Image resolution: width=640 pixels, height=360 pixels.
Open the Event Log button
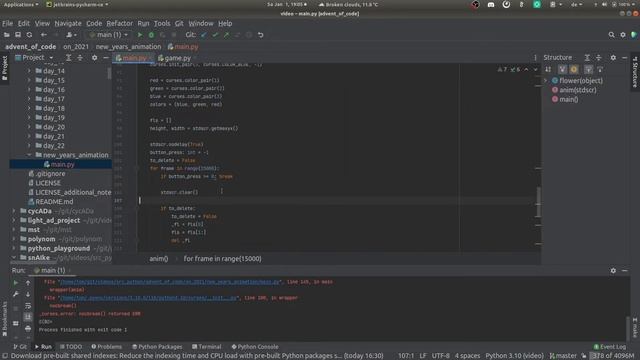click(x=609, y=347)
